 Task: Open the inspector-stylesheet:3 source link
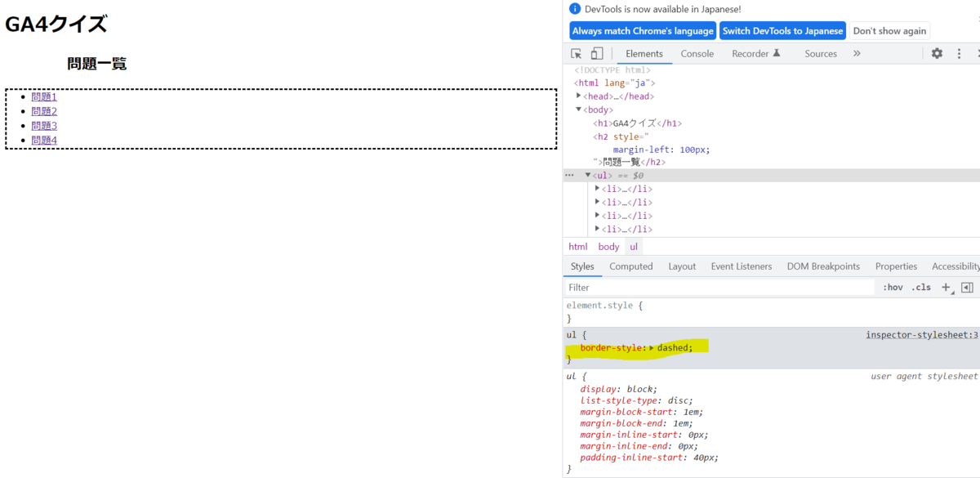click(x=922, y=335)
